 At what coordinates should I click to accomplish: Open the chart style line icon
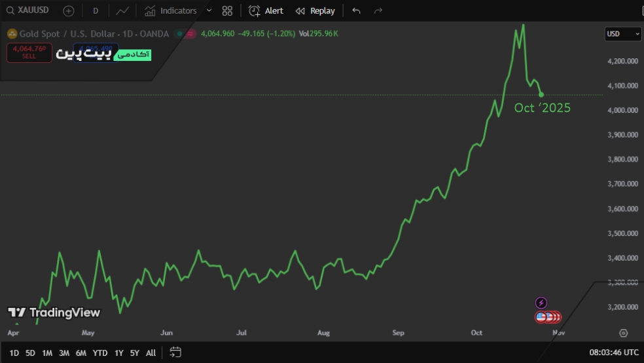(122, 11)
